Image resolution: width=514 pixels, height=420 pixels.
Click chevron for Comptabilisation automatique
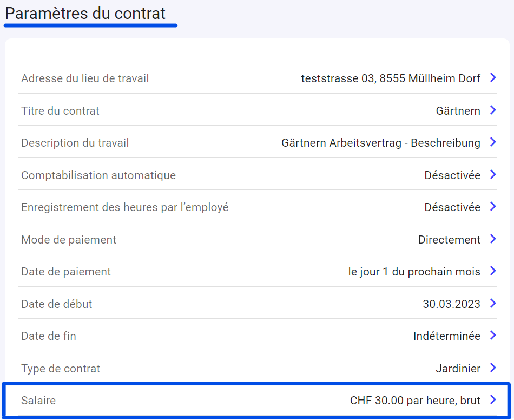pos(492,175)
